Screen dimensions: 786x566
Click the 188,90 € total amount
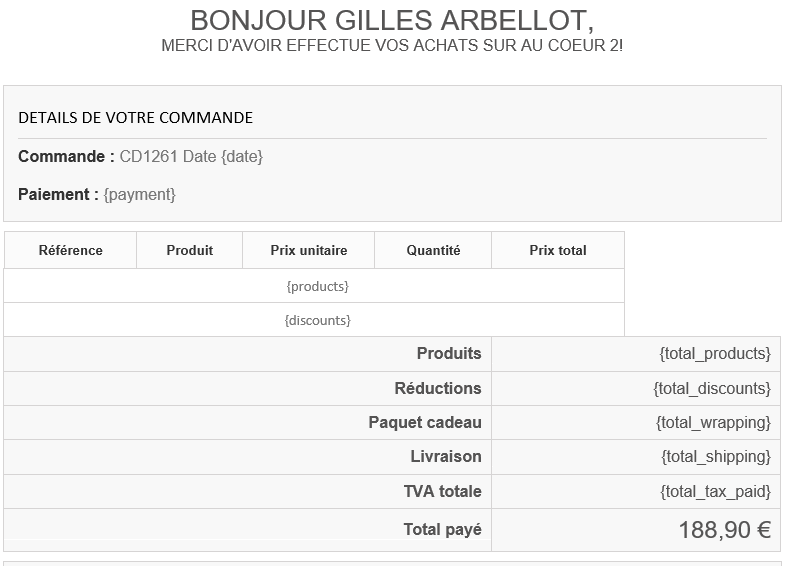724,530
